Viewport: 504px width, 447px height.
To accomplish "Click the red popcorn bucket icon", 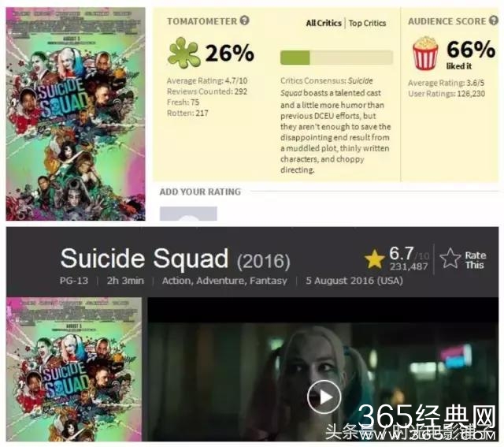I will click(x=425, y=54).
